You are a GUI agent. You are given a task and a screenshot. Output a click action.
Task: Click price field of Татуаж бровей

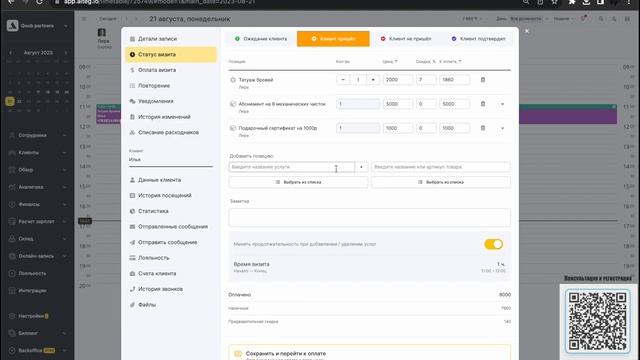(x=398, y=80)
